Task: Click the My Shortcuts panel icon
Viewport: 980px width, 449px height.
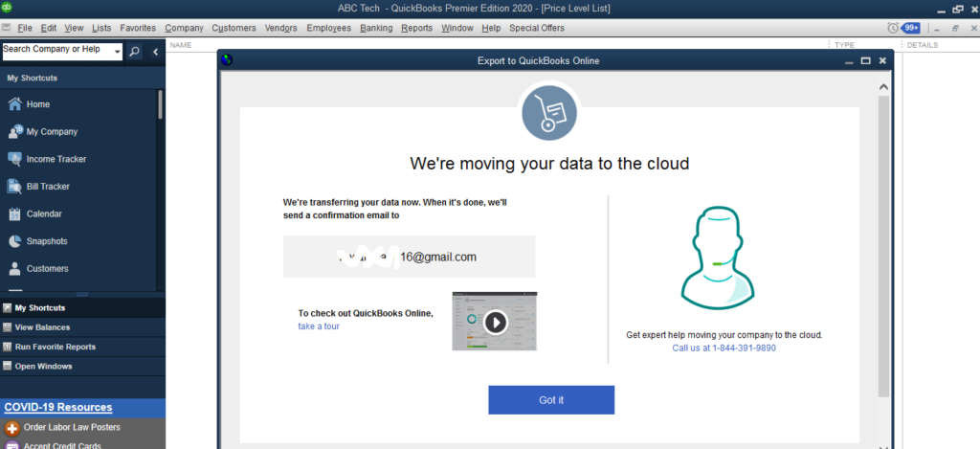Action: pos(7,307)
